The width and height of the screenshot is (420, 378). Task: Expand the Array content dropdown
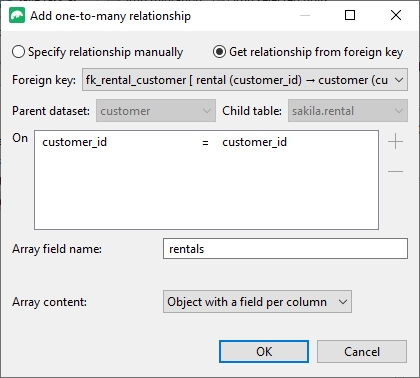coord(257,302)
